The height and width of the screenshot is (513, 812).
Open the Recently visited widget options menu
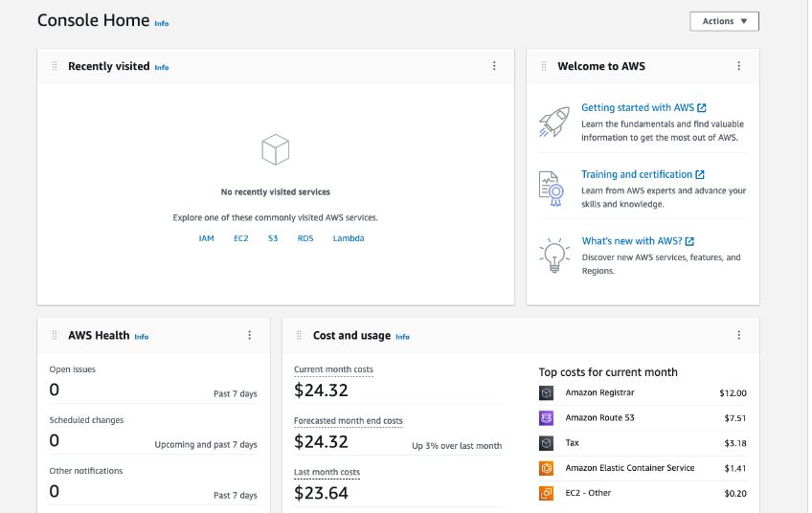point(494,66)
